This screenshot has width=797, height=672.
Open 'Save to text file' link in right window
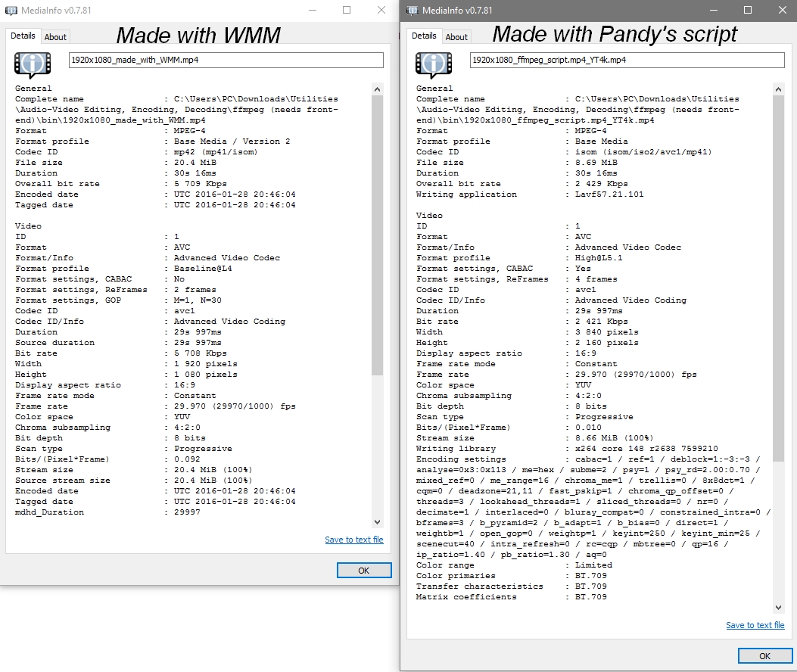tap(755, 625)
